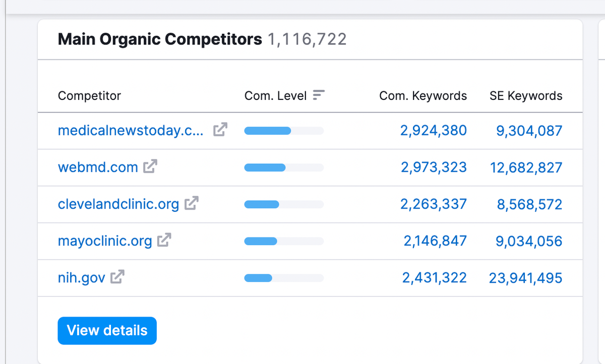The height and width of the screenshot is (364, 605).
Task: Open the nih.gov competitor link
Action: pos(82,278)
